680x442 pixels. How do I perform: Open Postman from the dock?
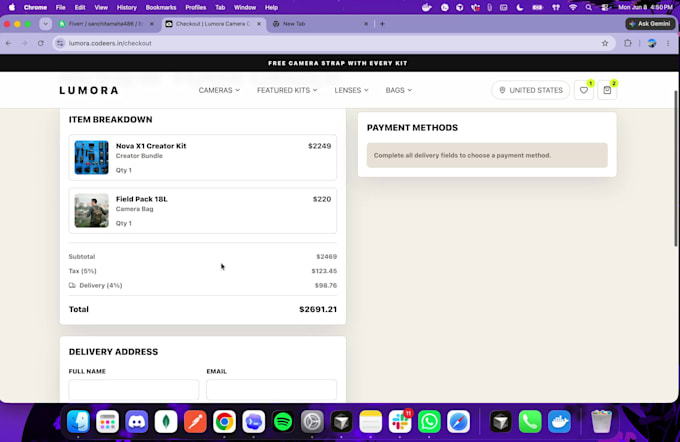click(x=195, y=421)
